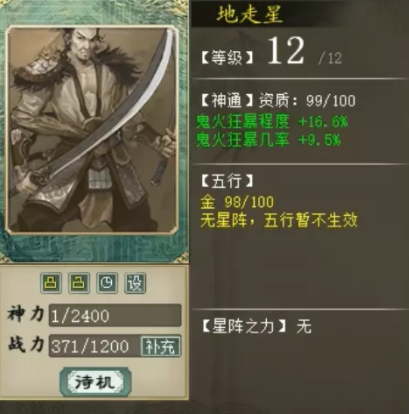Image resolution: width=409 pixels, height=414 pixels.
Task: Click the large level number 12
Action: (286, 51)
